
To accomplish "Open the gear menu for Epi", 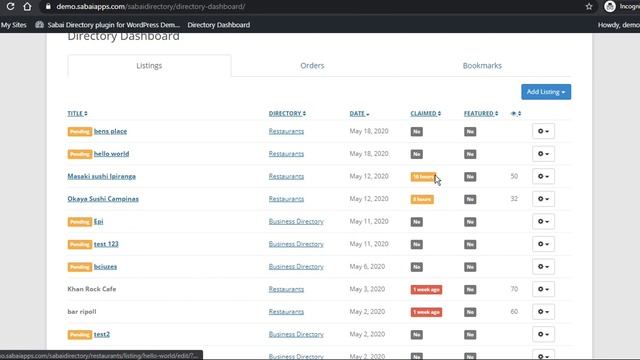I will point(543,222).
